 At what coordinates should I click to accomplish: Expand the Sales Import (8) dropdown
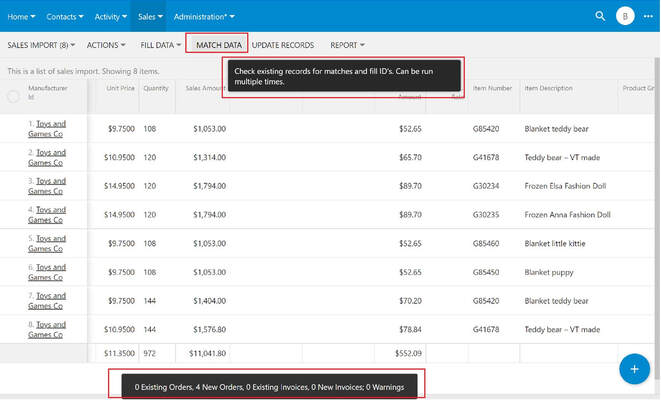click(x=41, y=45)
